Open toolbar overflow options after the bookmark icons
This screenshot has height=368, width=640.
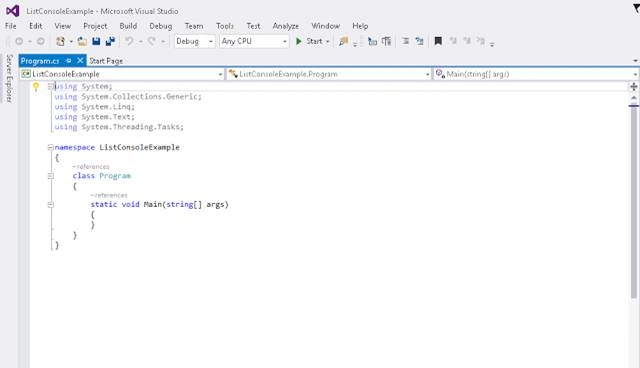click(492, 44)
